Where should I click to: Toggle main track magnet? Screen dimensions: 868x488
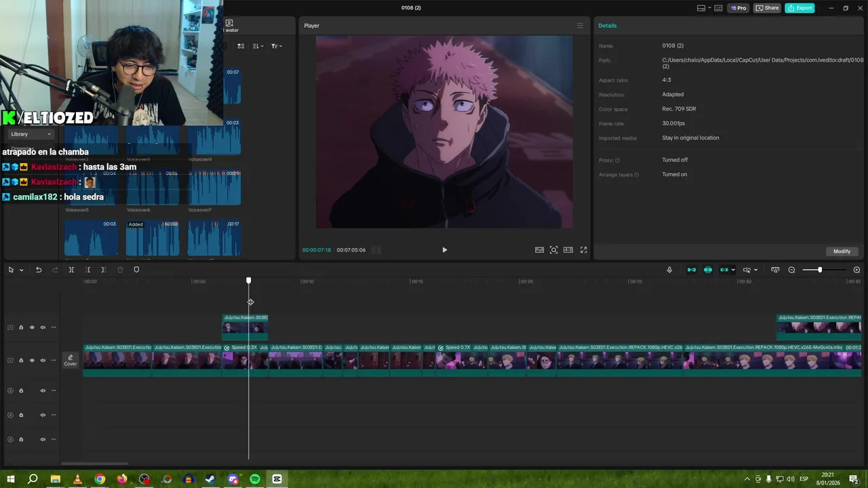click(692, 270)
